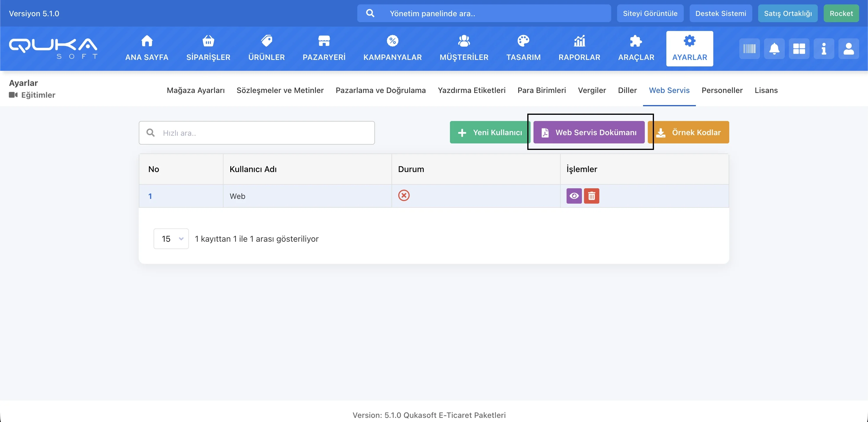Toggle the Web user's red status icon
This screenshot has height=422, width=868.
pos(404,195)
